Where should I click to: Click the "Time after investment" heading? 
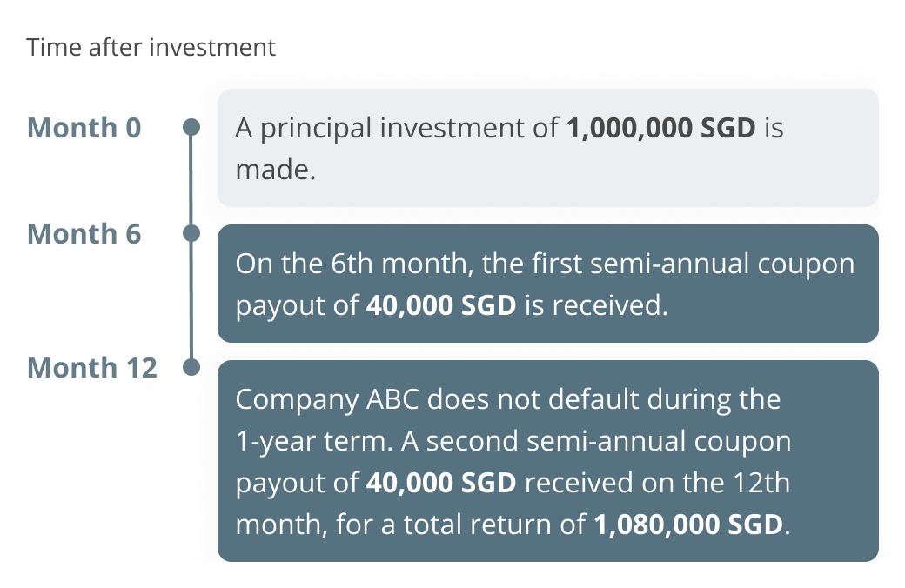(151, 47)
